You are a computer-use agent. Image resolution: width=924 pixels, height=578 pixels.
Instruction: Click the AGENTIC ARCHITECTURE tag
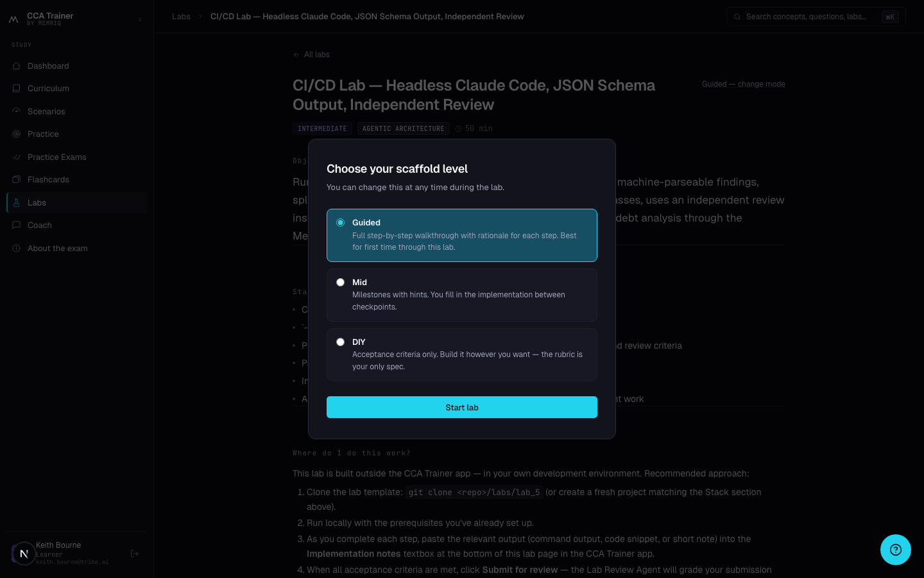[x=403, y=128]
